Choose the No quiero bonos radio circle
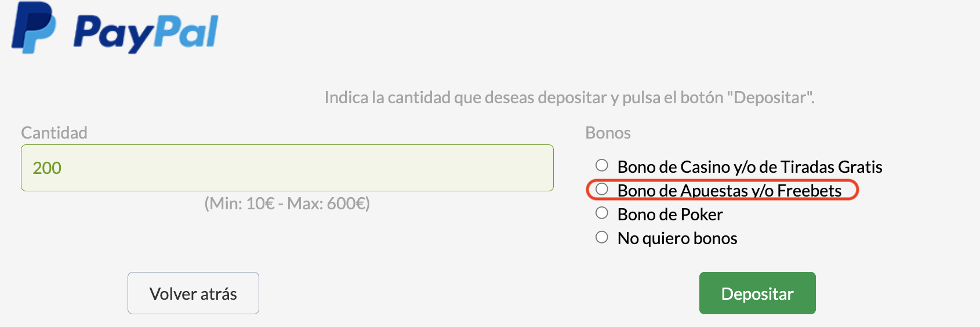Image resolution: width=980 pixels, height=327 pixels. coord(602,237)
